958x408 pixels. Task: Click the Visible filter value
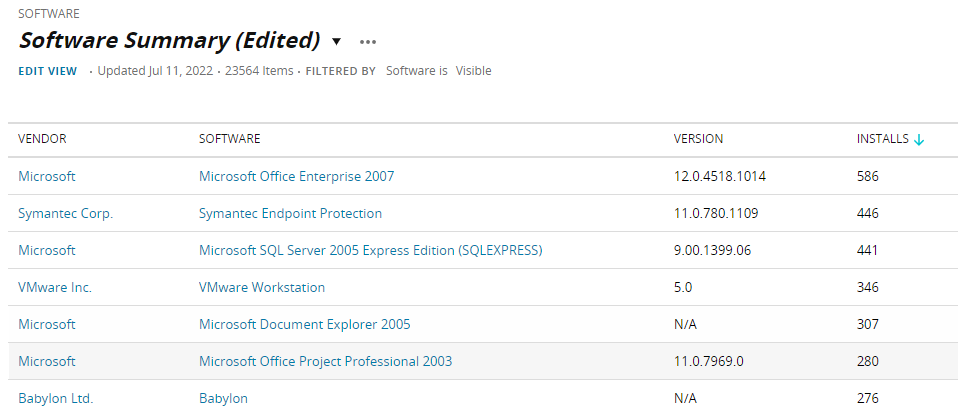coord(473,71)
